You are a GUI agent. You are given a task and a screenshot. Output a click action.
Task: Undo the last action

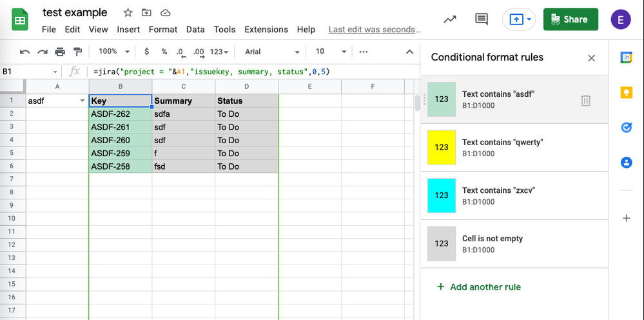click(24, 52)
